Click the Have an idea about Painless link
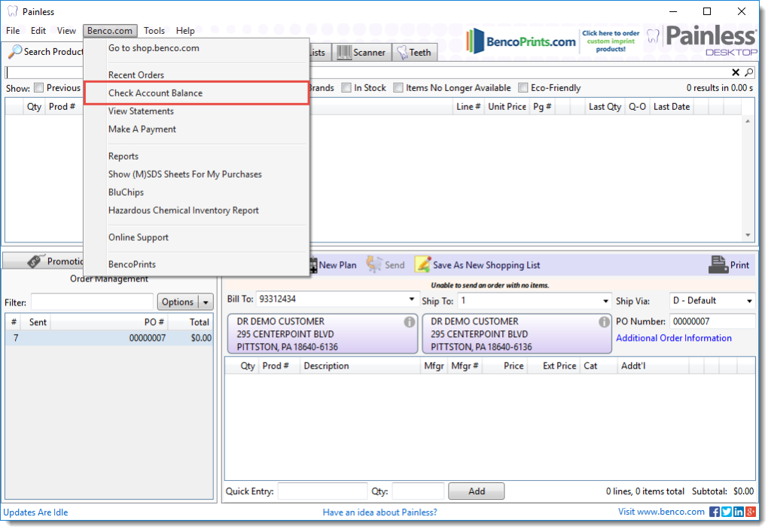 [x=380, y=512]
